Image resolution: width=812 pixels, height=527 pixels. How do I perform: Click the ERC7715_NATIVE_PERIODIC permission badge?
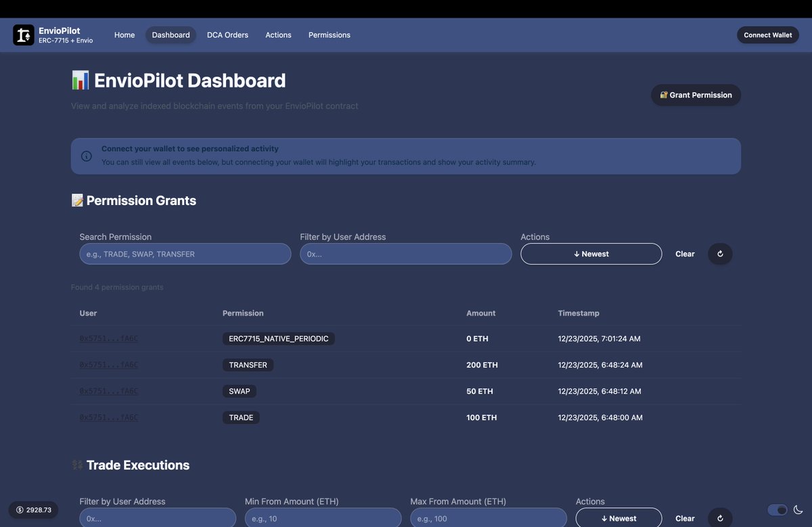click(x=279, y=339)
